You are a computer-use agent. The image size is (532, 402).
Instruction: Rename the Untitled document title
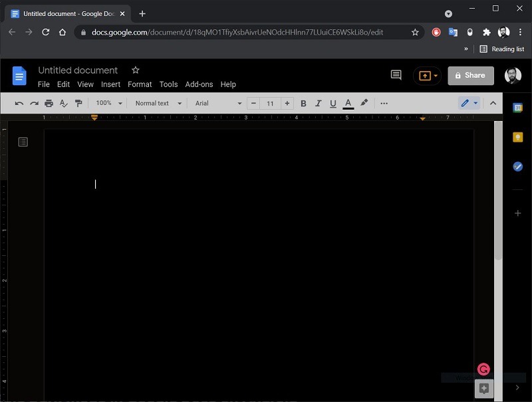[78, 70]
